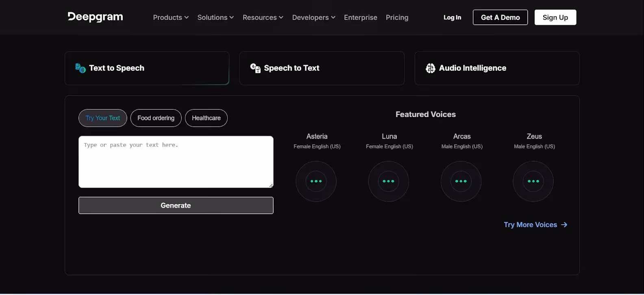Click 'Male English (US)' under Arcas
644x295 pixels.
point(462,147)
